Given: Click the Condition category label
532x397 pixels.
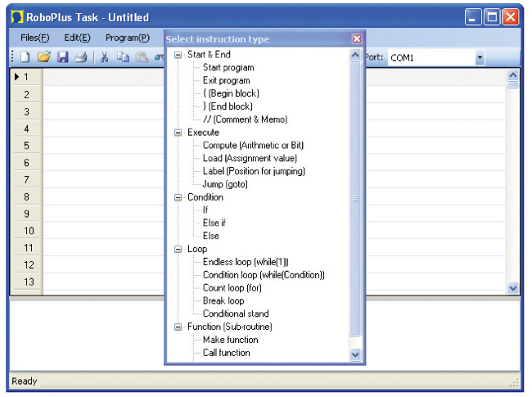Looking at the screenshot, I should 205,197.
